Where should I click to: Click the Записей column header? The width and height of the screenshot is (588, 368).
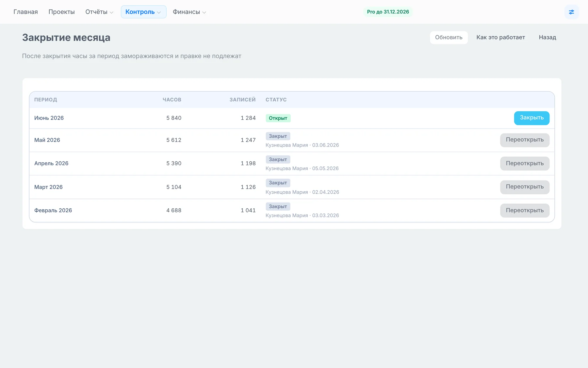[x=242, y=100]
